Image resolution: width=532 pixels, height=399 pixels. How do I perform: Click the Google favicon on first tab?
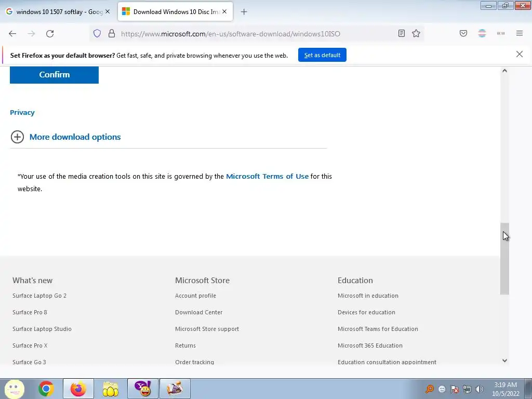pos(9,11)
